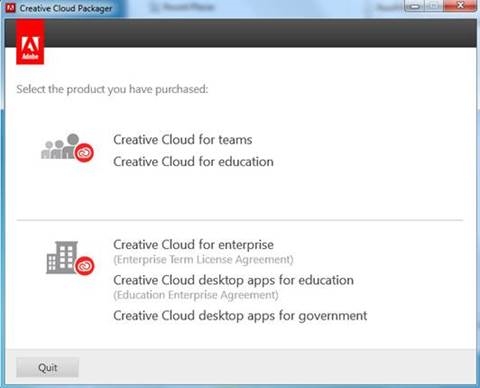Click the enterprise building icon with Creative Cloud badge
480x388 pixels.
tap(70, 258)
